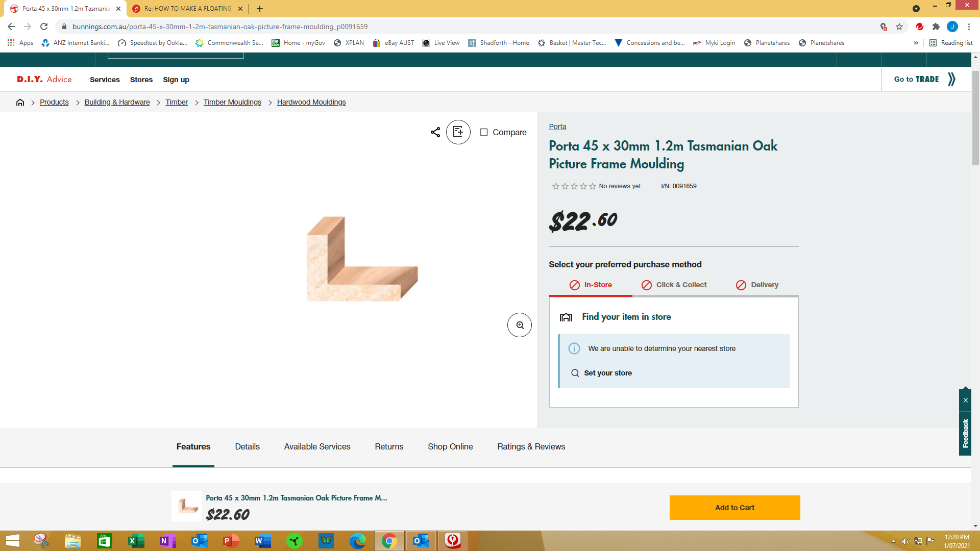Image resolution: width=980 pixels, height=551 pixels.
Task: Click the add to list icon
Action: tap(458, 132)
